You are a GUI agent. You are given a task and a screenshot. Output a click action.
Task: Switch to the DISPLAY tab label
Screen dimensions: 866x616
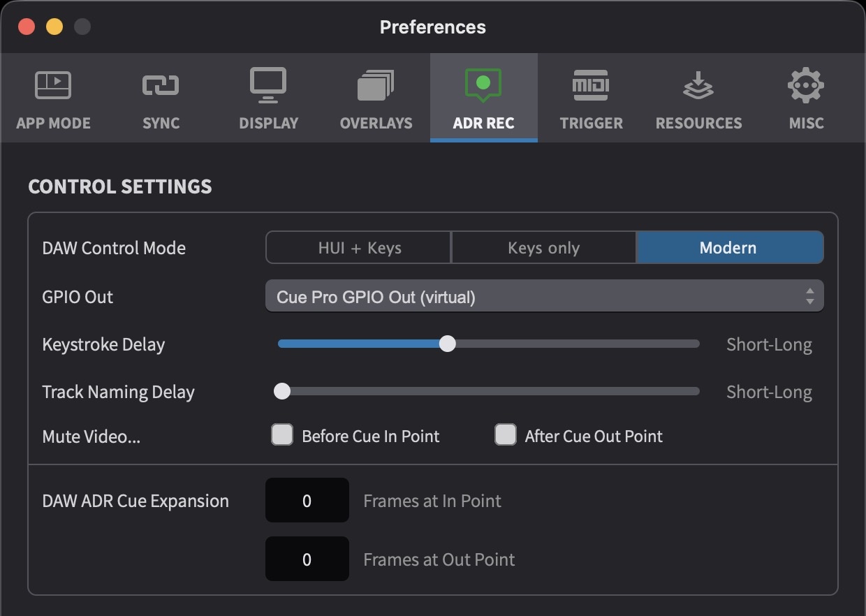coord(268,123)
